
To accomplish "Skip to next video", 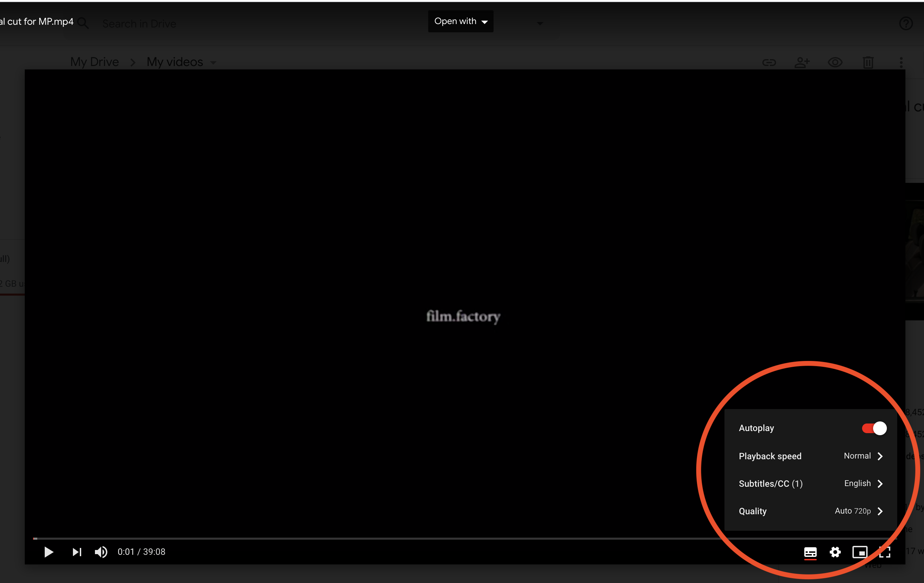I will (x=77, y=552).
